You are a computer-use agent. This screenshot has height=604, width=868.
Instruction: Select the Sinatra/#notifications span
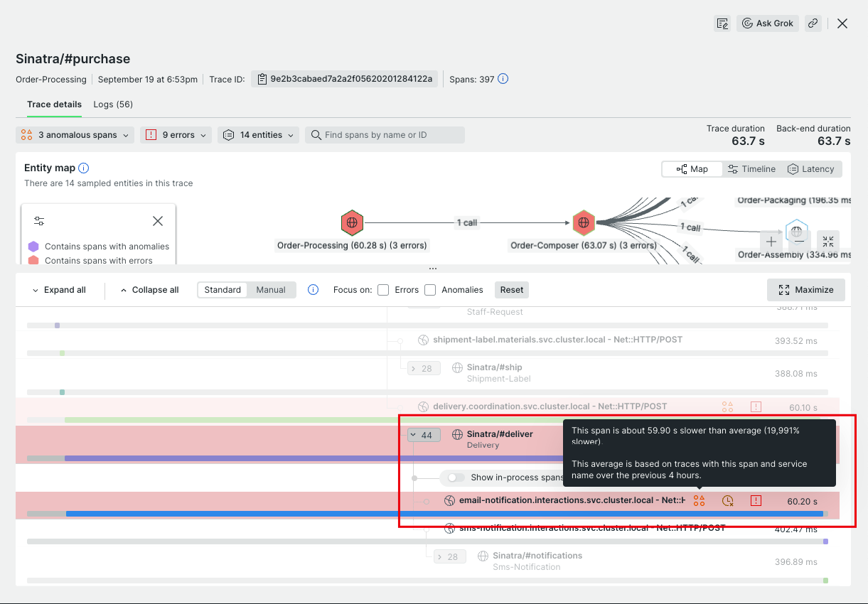pyautogui.click(x=537, y=556)
